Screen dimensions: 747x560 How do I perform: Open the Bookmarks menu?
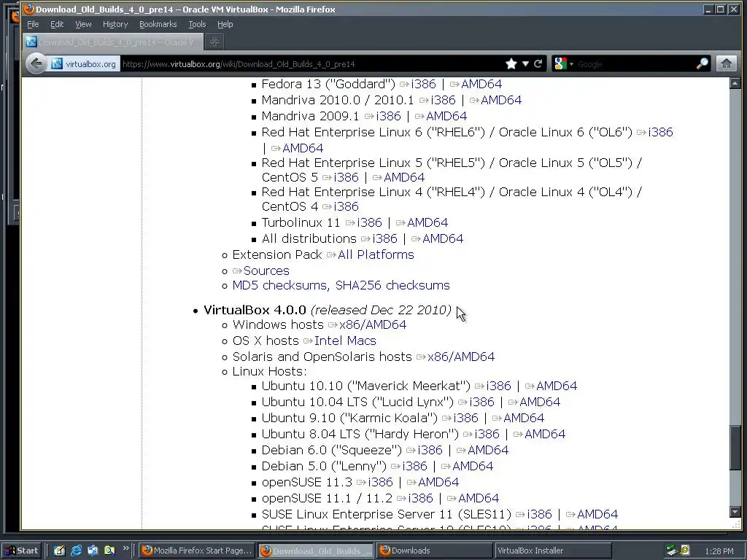point(158,24)
